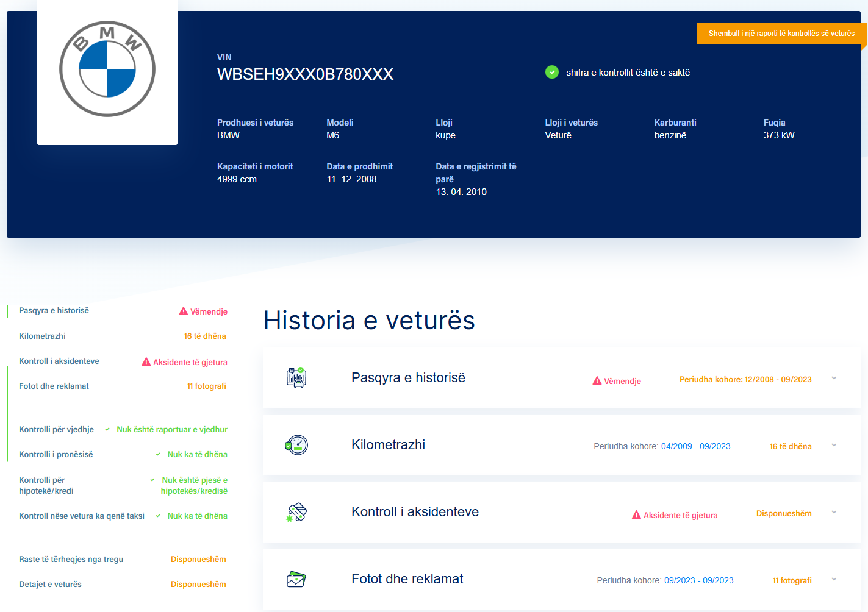Click first registration date '13. 04. 2010'
Image resolution: width=868 pixels, height=612 pixels.
tap(461, 192)
